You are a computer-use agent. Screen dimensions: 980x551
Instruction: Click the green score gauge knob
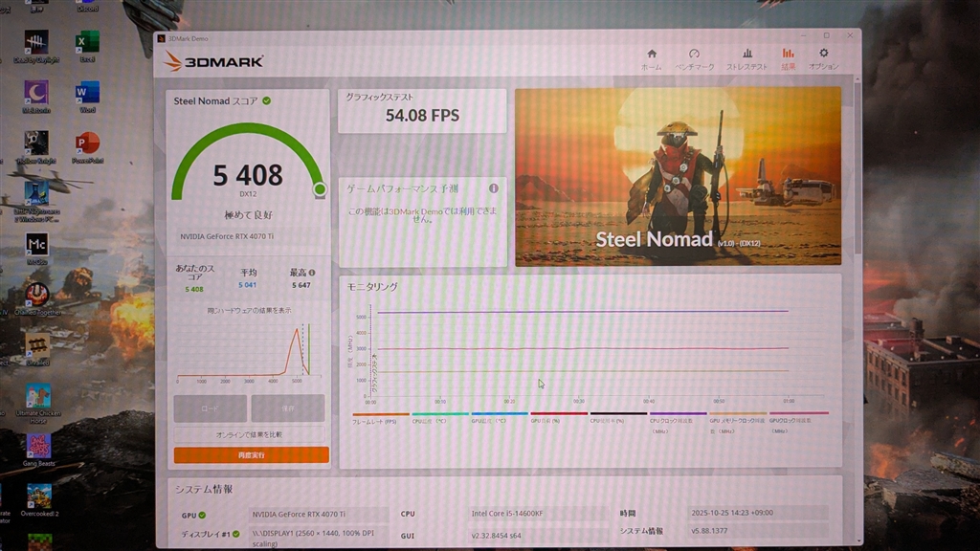(x=320, y=188)
